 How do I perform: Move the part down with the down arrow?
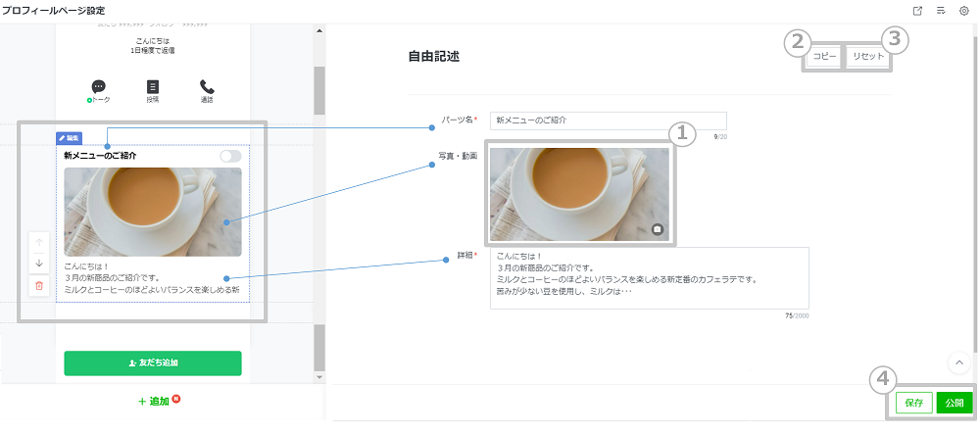pos(39,263)
